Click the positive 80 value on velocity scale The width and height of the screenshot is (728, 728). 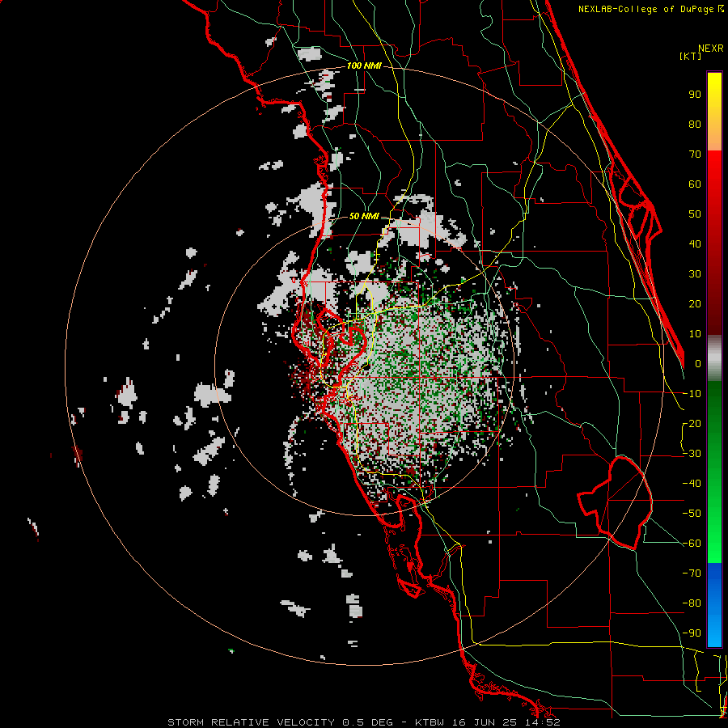(x=695, y=125)
